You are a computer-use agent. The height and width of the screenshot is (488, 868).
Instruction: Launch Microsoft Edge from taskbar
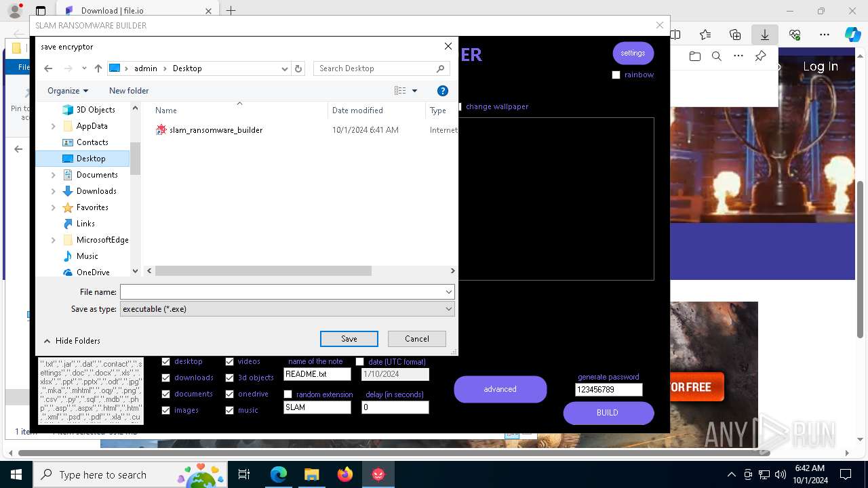tap(279, 474)
